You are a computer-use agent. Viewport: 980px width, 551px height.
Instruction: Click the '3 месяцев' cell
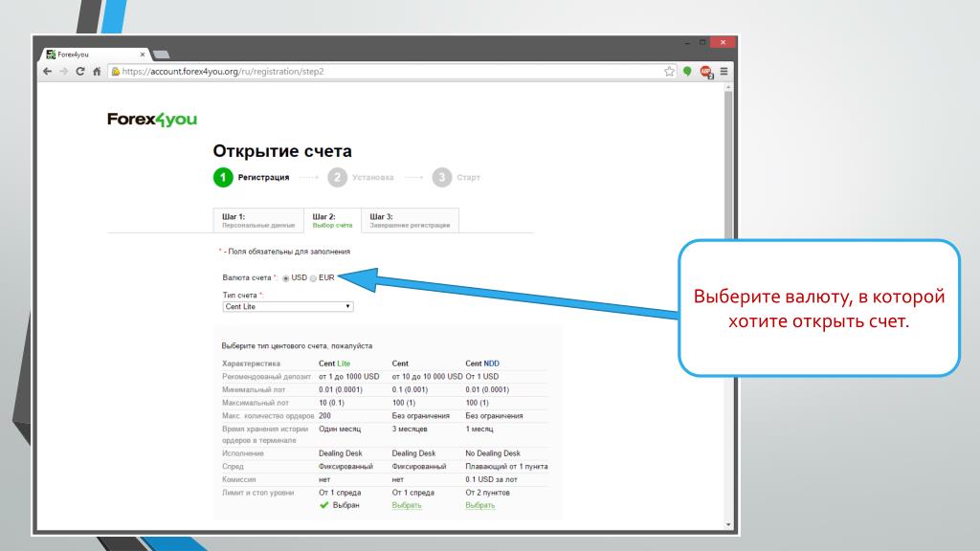[410, 430]
